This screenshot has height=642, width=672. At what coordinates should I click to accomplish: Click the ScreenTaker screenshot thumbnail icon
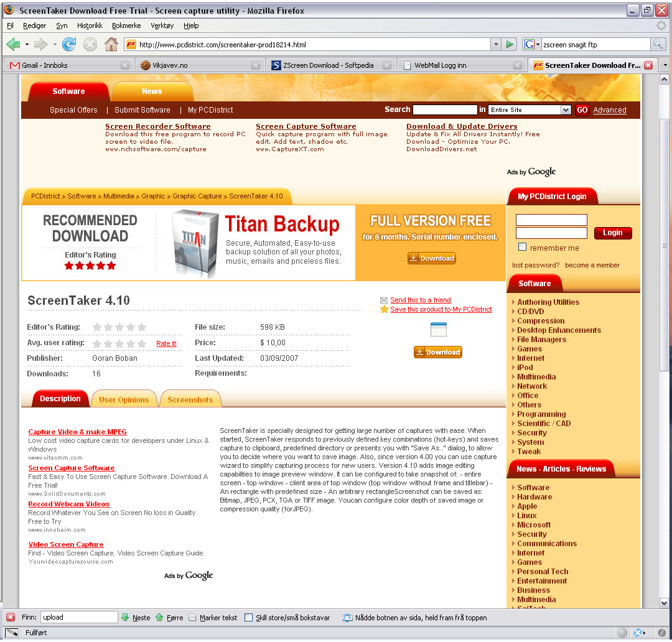[x=439, y=330]
